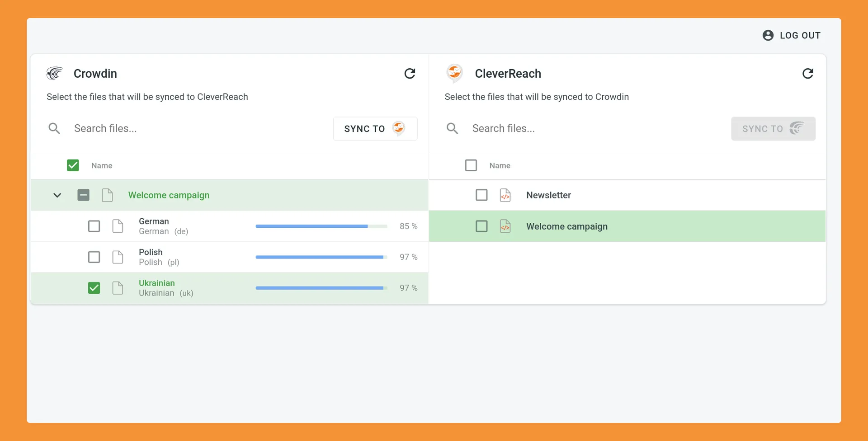
Task: Select the Polish (pl) row
Action: click(x=230, y=257)
